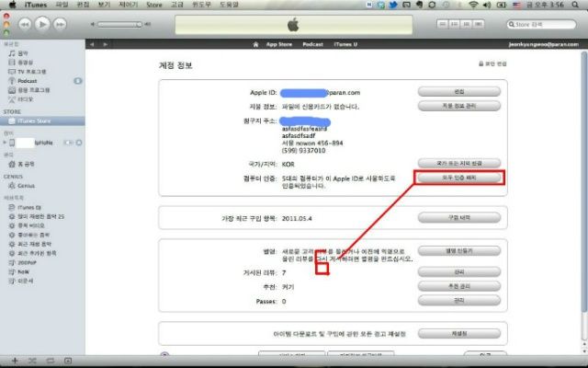Image resolution: width=588 pixels, height=368 pixels.
Task: Open the Podcast tab in store bar
Action: pyautogui.click(x=312, y=44)
